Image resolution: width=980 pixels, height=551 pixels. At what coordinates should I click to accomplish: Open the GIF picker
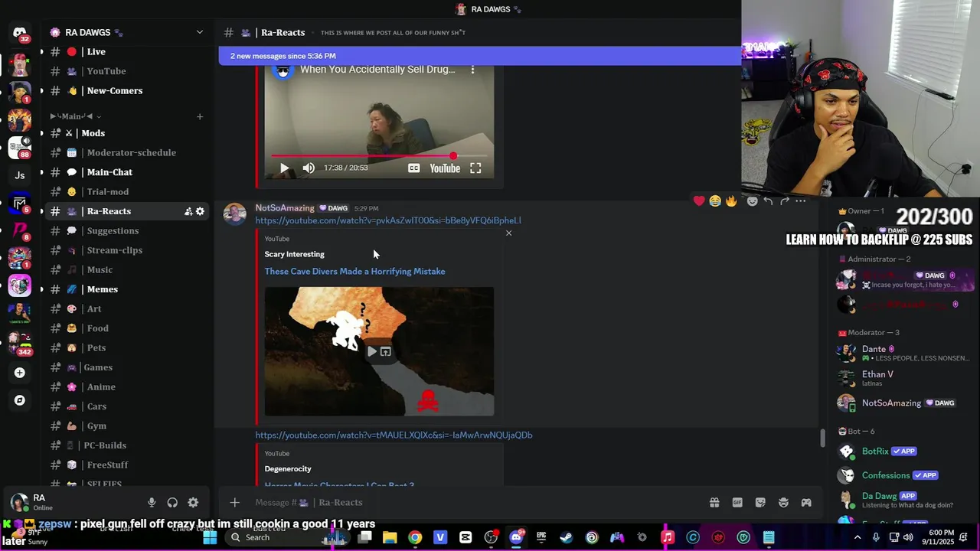737,503
